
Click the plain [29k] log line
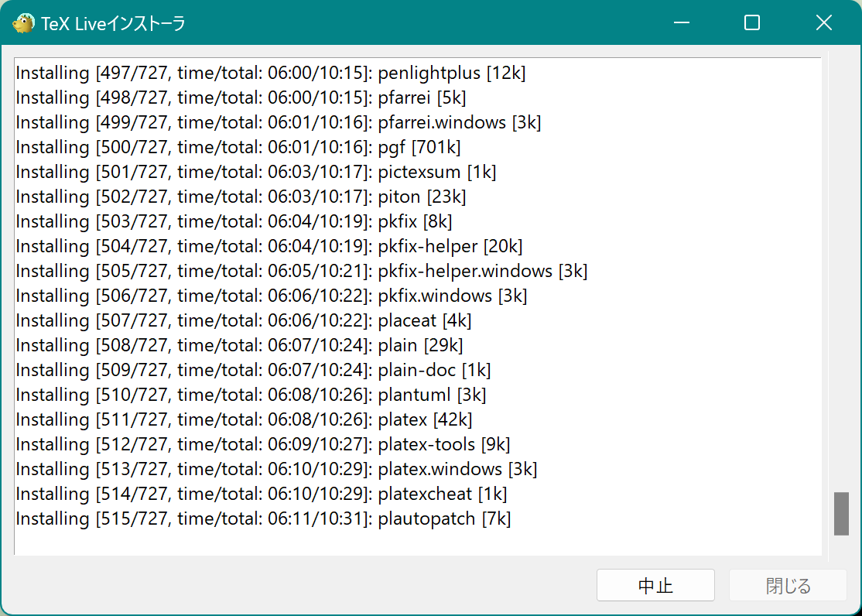pyautogui.click(x=239, y=345)
